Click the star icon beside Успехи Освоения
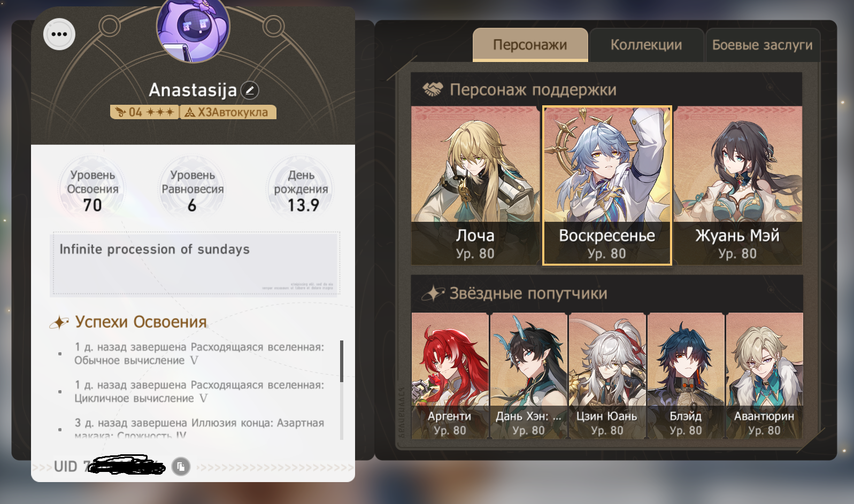This screenshot has height=504, width=854. (x=59, y=322)
